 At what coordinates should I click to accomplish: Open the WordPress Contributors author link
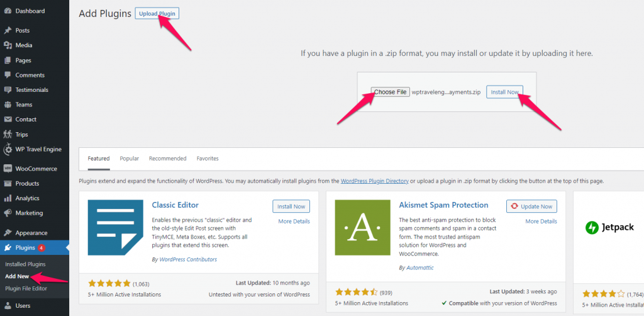coord(188,259)
